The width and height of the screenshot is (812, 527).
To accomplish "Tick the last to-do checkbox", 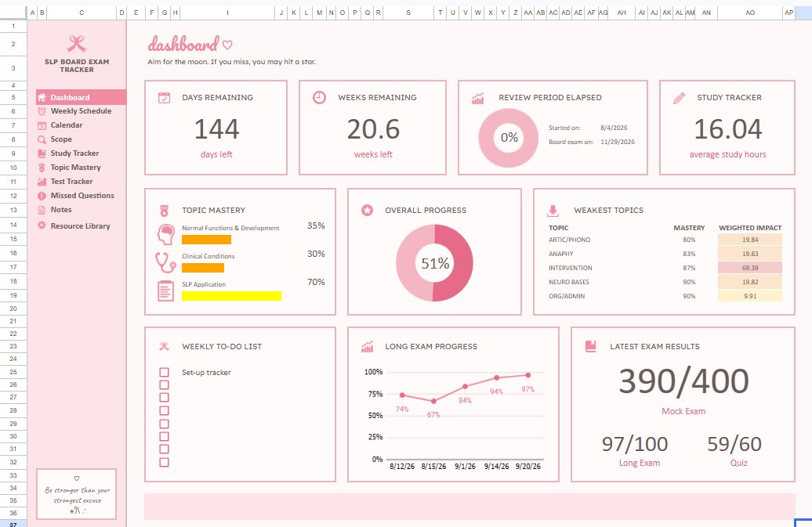I will pos(164,462).
